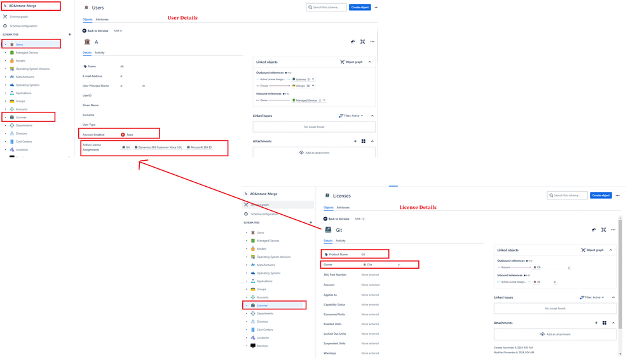Open Git license chip in Active License Assignments

point(126,147)
